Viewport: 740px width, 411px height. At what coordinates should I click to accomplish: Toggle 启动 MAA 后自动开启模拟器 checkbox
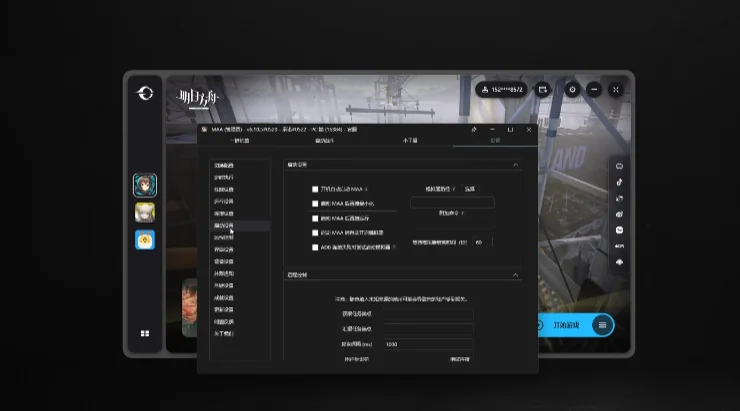tap(315, 233)
